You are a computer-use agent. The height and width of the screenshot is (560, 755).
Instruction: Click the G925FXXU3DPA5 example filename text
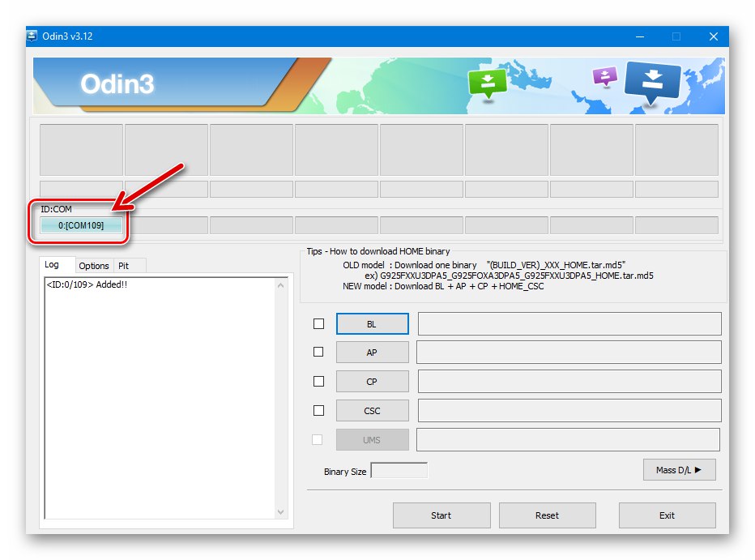point(517,276)
